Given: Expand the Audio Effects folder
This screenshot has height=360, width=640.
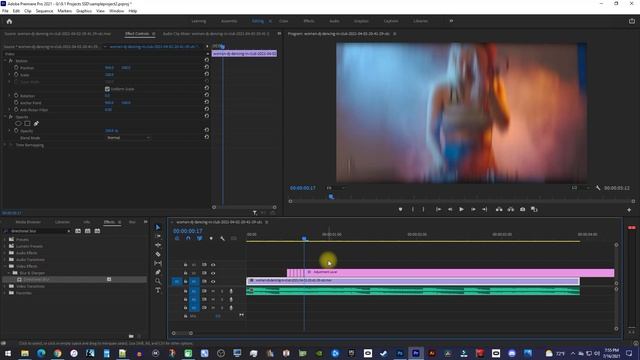Looking at the screenshot, I should [x=5, y=253].
